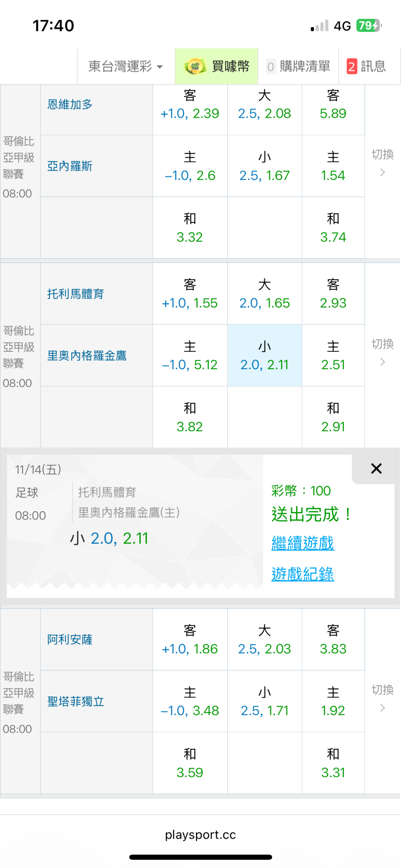
Task: Close the bet confirmation slip
Action: coord(376,469)
